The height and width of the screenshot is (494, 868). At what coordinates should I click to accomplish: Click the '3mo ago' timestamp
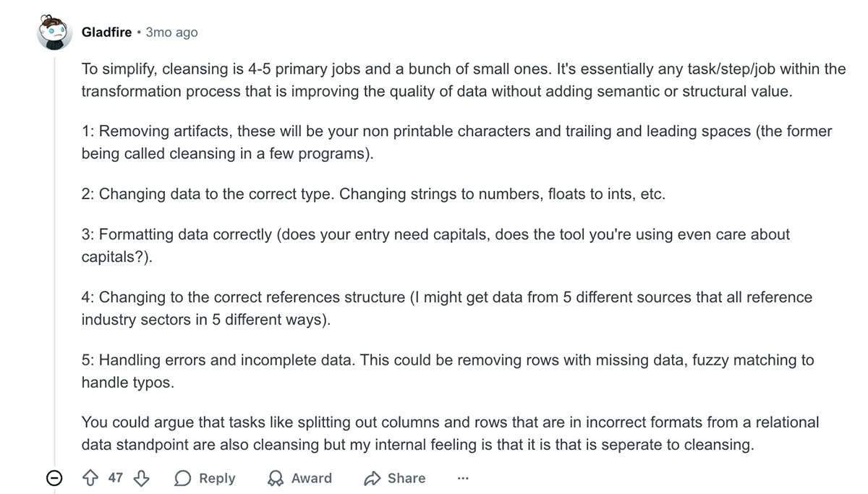click(x=171, y=32)
